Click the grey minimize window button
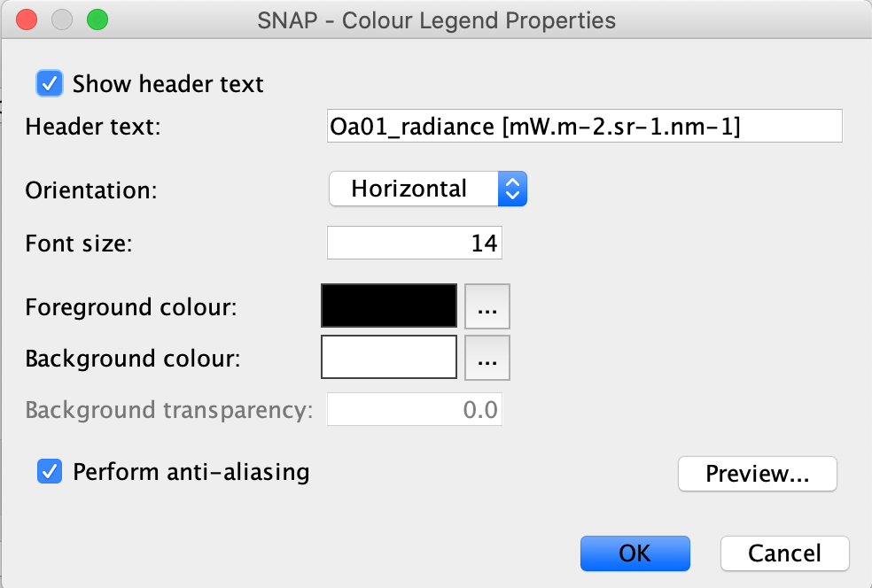 [x=62, y=19]
